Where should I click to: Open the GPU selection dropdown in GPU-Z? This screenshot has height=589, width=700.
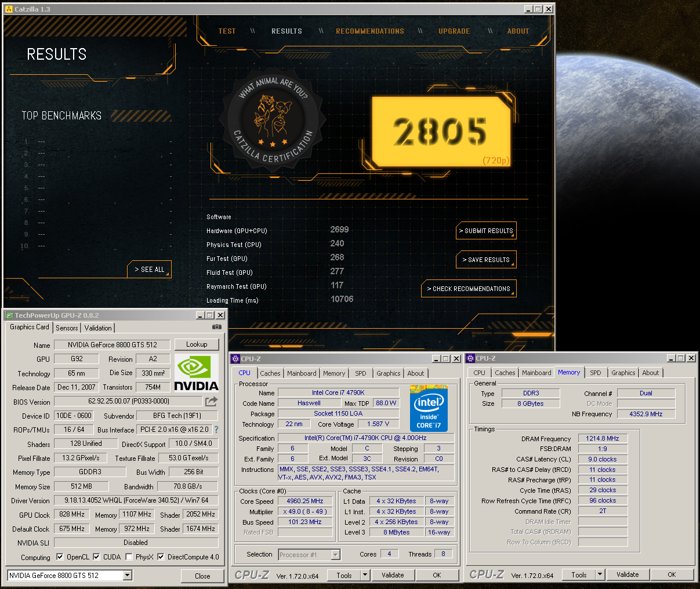click(x=128, y=576)
